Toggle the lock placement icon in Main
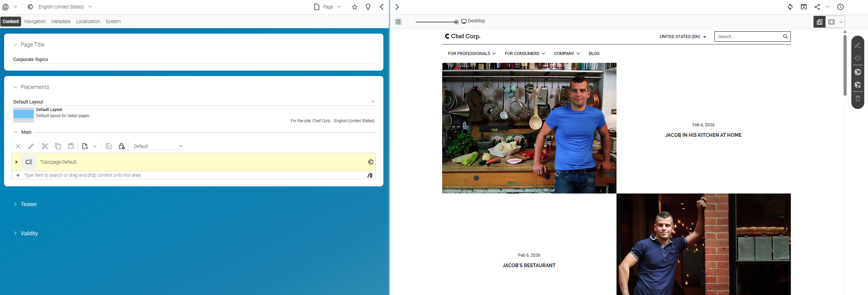The width and height of the screenshot is (868, 295). pyautogui.click(x=121, y=146)
